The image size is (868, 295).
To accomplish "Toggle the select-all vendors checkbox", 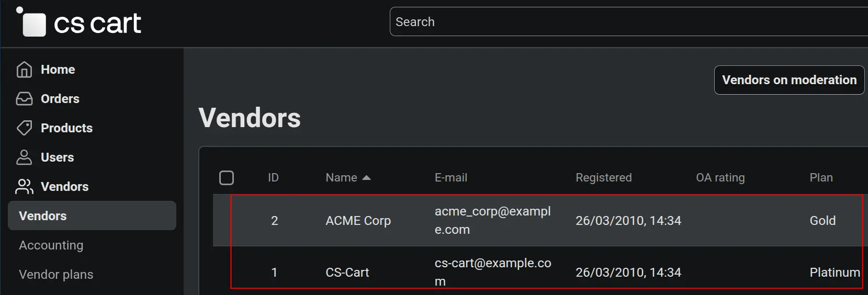I will click(227, 178).
